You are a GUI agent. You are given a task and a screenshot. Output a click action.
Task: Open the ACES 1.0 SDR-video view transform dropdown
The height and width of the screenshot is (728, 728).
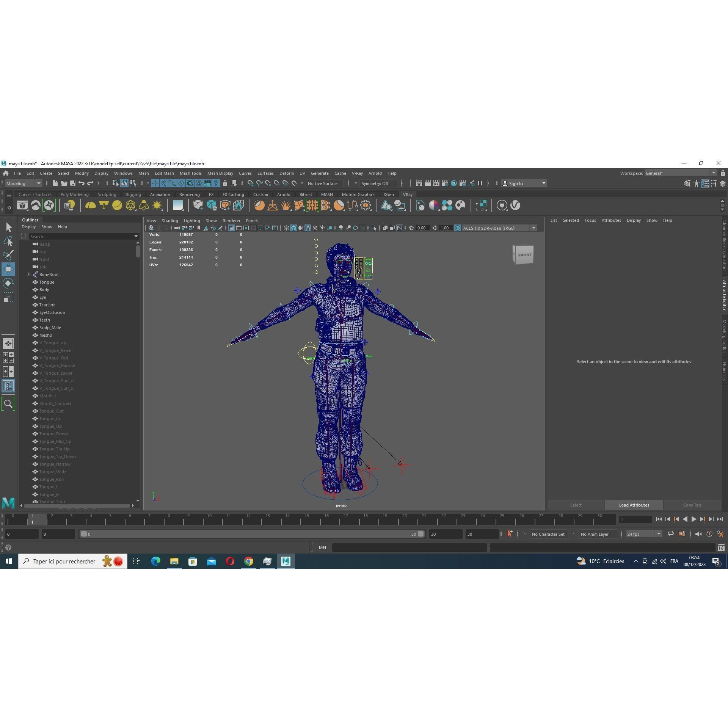[x=499, y=228]
